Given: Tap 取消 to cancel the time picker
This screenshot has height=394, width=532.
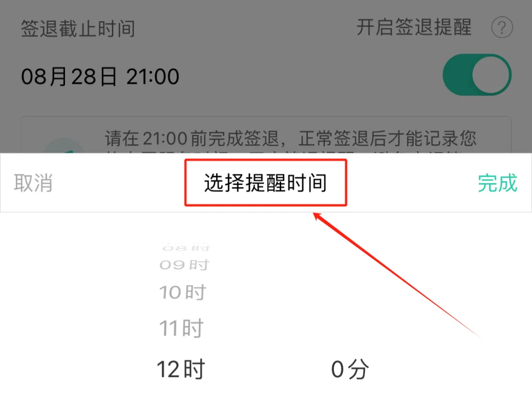Looking at the screenshot, I should tap(33, 183).
